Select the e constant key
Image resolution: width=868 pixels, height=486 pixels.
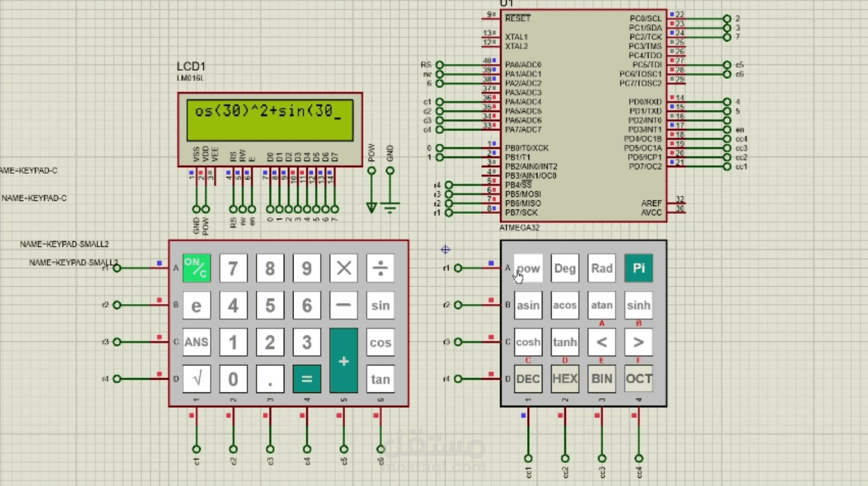tap(196, 305)
